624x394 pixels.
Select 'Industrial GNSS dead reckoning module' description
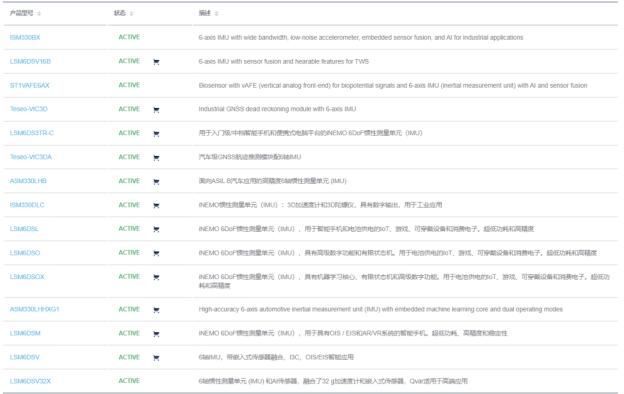(277, 109)
